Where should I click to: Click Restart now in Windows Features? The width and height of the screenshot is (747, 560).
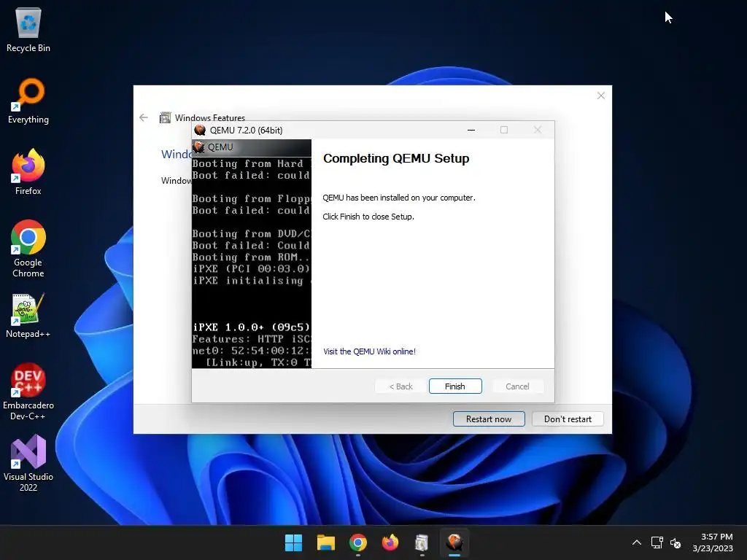point(489,419)
